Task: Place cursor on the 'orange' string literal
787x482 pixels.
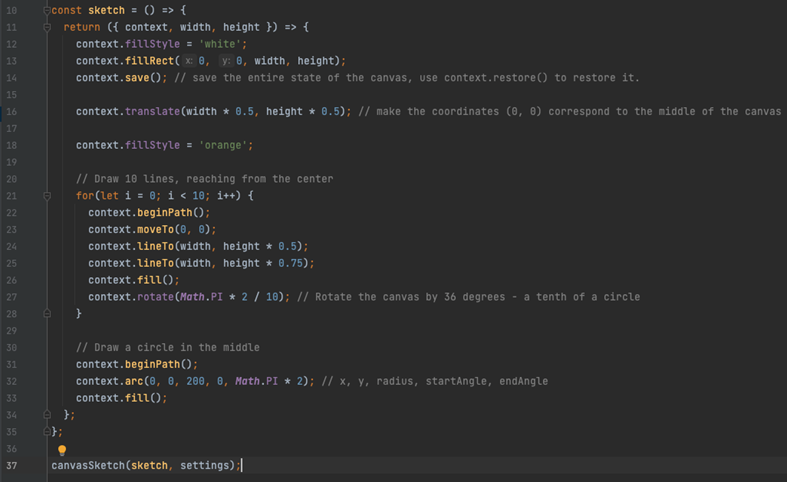Action: click(223, 145)
